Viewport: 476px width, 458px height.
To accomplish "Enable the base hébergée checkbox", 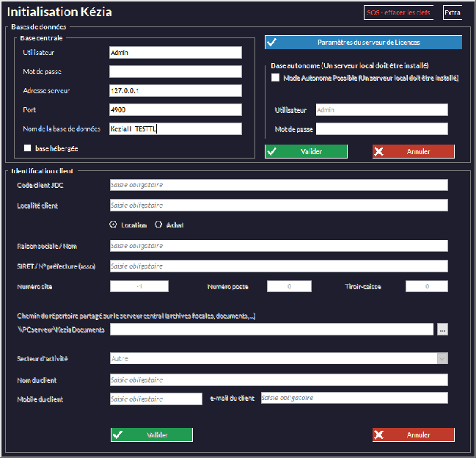I will [x=28, y=148].
